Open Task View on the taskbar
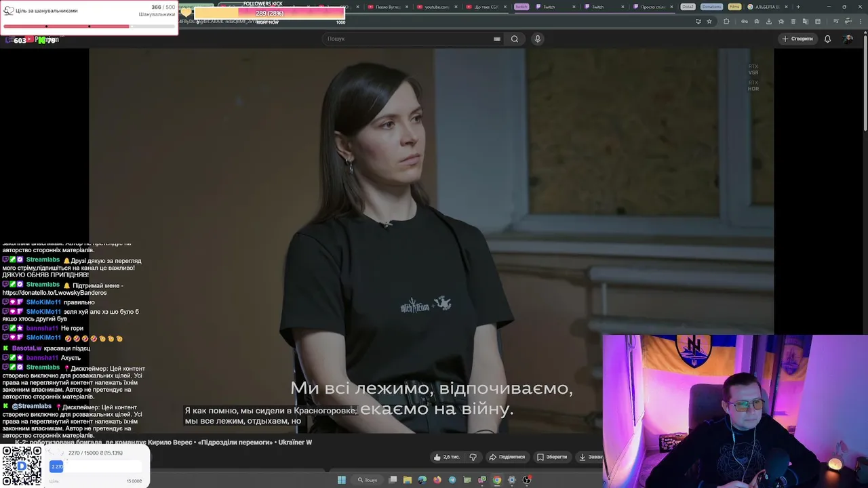The height and width of the screenshot is (488, 868). [393, 480]
